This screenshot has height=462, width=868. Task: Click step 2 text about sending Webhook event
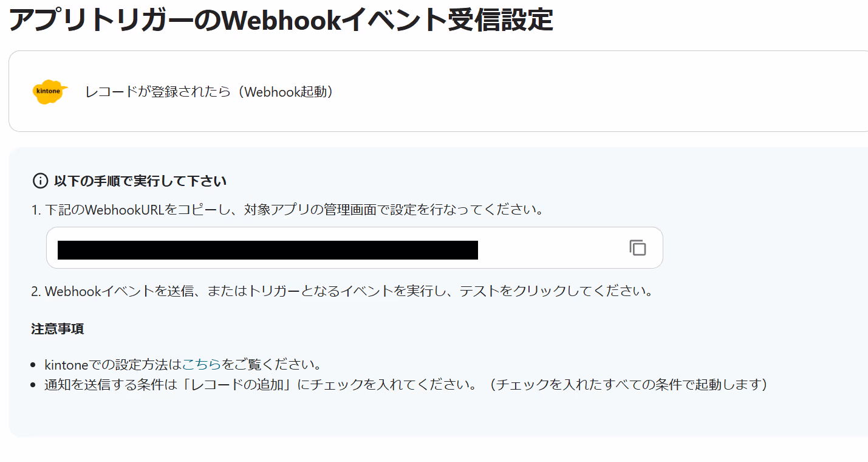(342, 291)
